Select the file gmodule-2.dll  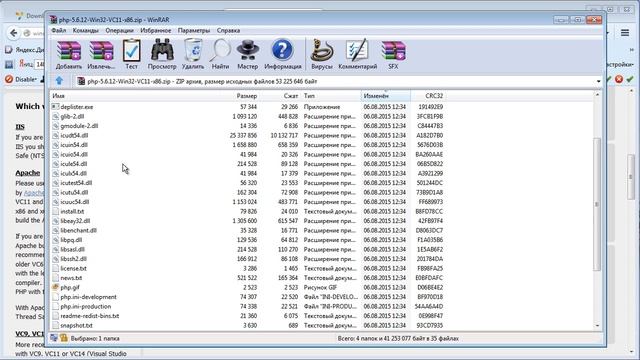[x=79, y=126]
